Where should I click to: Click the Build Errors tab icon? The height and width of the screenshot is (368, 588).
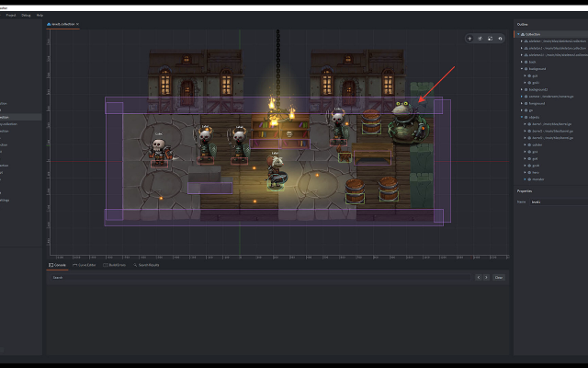pyautogui.click(x=106, y=265)
